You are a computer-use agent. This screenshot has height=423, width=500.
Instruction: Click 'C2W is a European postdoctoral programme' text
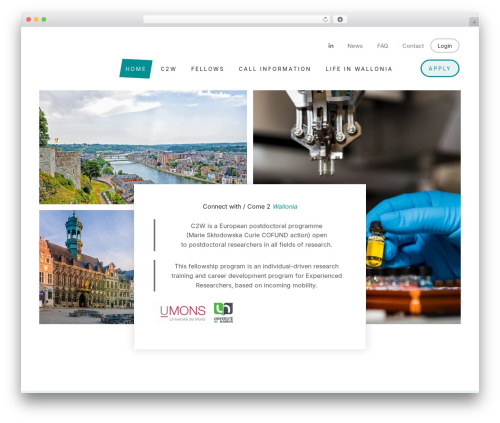click(256, 226)
